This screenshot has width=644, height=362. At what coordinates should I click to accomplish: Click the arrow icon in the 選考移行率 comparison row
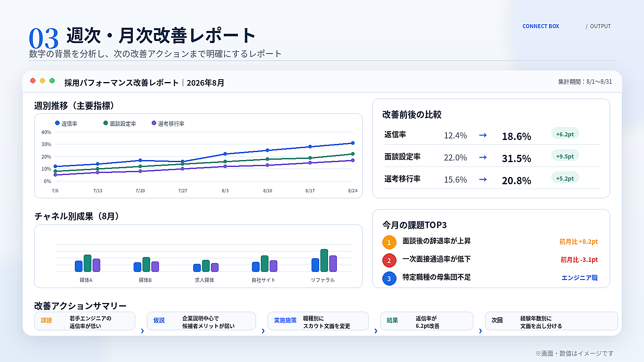(x=483, y=179)
